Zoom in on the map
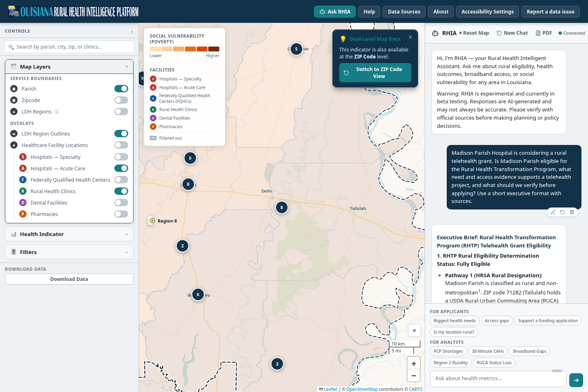 pos(414,363)
